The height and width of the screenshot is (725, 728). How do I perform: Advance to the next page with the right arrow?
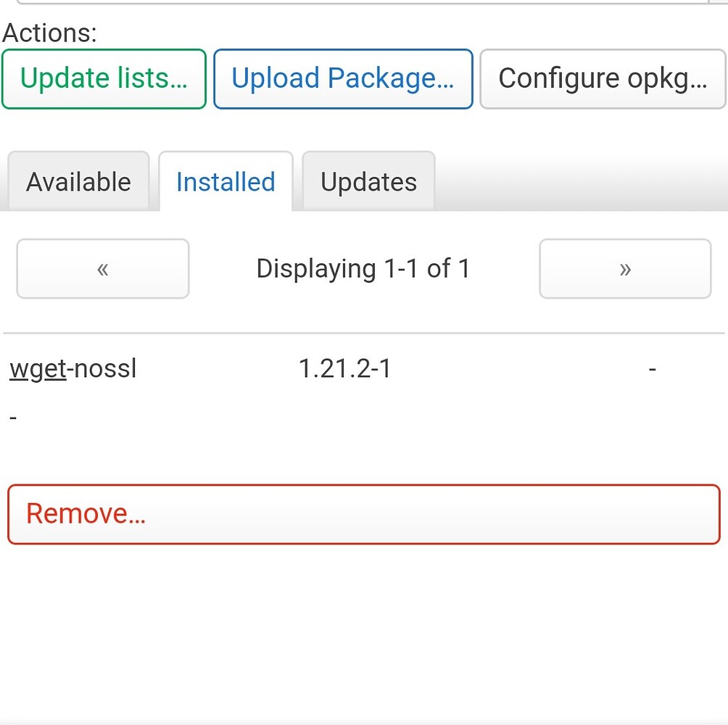(624, 268)
